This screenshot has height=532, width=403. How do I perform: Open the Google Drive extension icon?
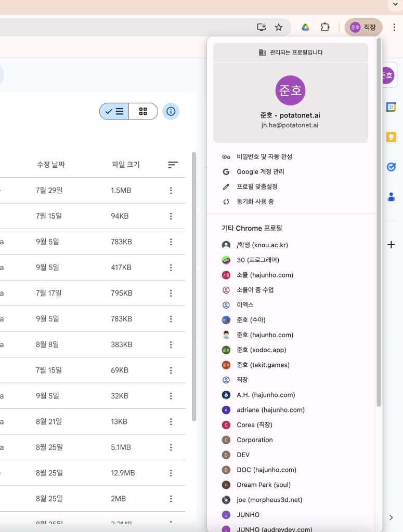click(306, 28)
